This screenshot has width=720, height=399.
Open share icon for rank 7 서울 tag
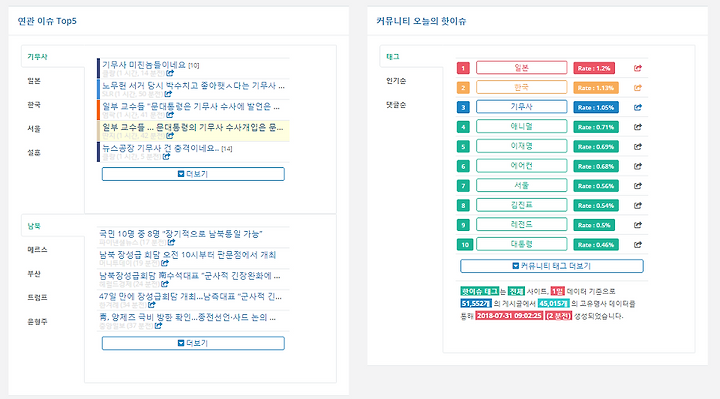coord(637,186)
